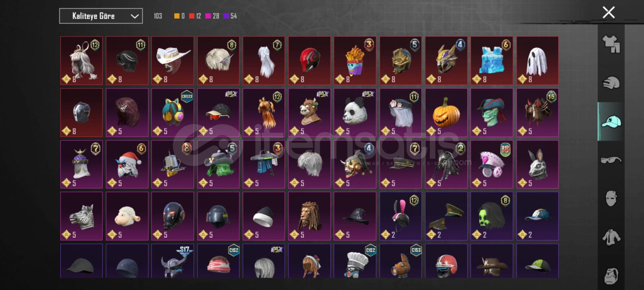This screenshot has width=644, height=290.
Task: Choose the jack-o-lantern pumpkin head item
Action: (x=446, y=112)
